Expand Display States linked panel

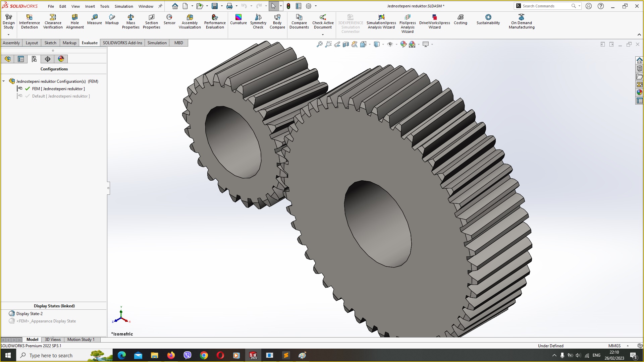click(x=54, y=305)
